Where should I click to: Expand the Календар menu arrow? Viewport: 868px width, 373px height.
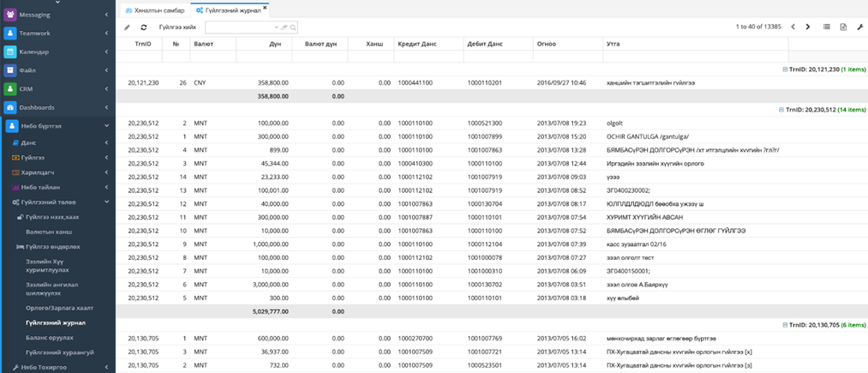[106, 52]
